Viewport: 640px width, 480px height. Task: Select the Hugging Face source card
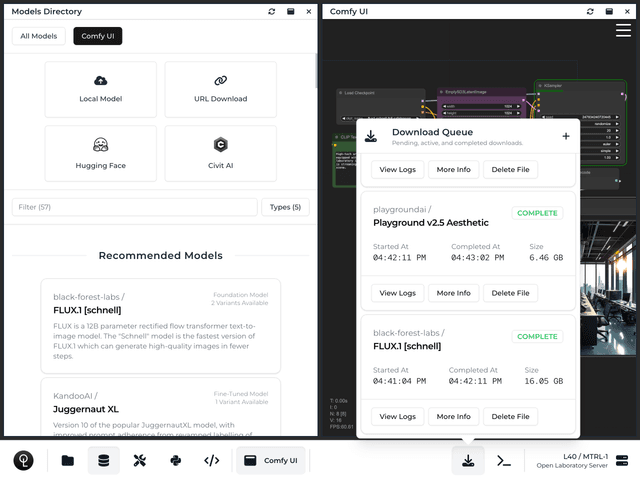(100, 153)
